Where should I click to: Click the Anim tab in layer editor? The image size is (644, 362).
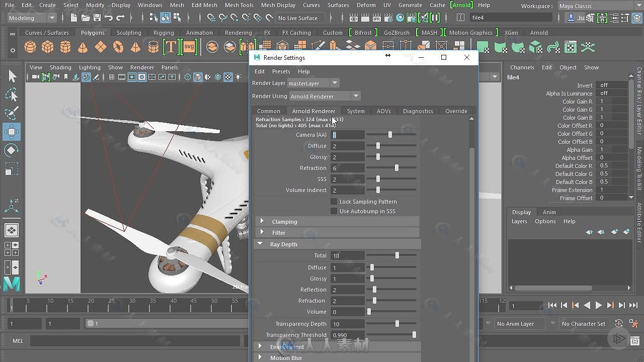(x=549, y=212)
